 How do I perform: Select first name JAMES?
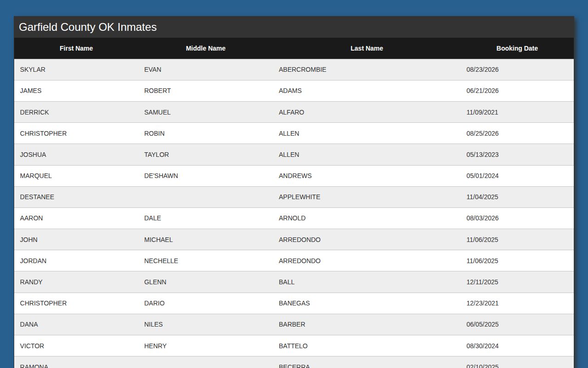point(31,91)
